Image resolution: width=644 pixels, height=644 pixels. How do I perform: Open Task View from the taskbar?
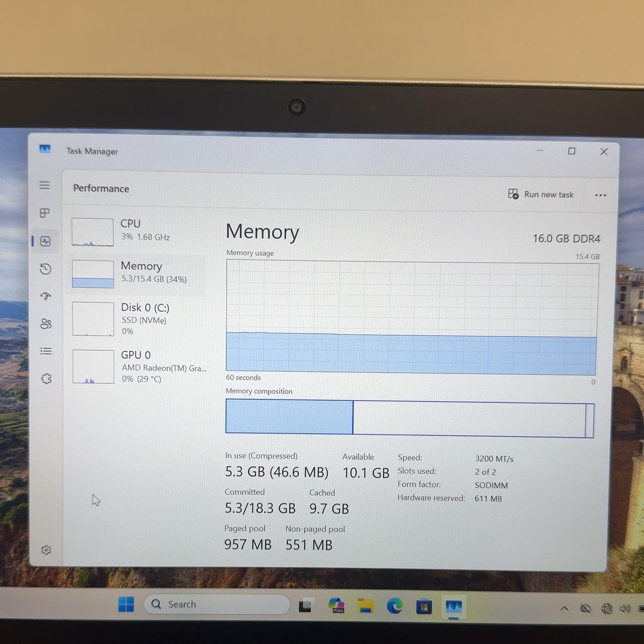[306, 605]
